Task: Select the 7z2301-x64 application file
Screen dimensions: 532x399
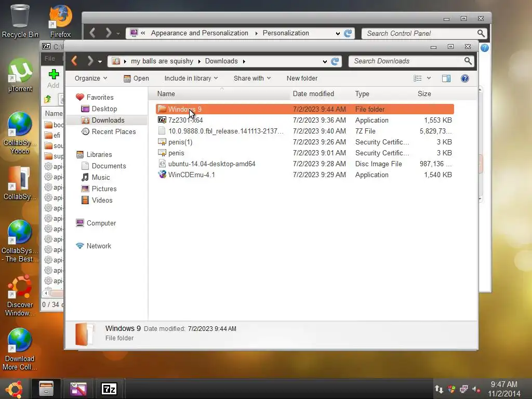Action: pos(304,120)
